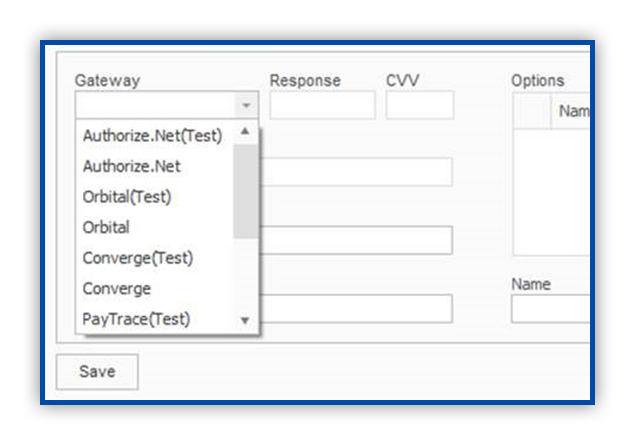Viewport: 635px width, 445px height.
Task: Select Converge(Test) from the list
Action: 138,258
